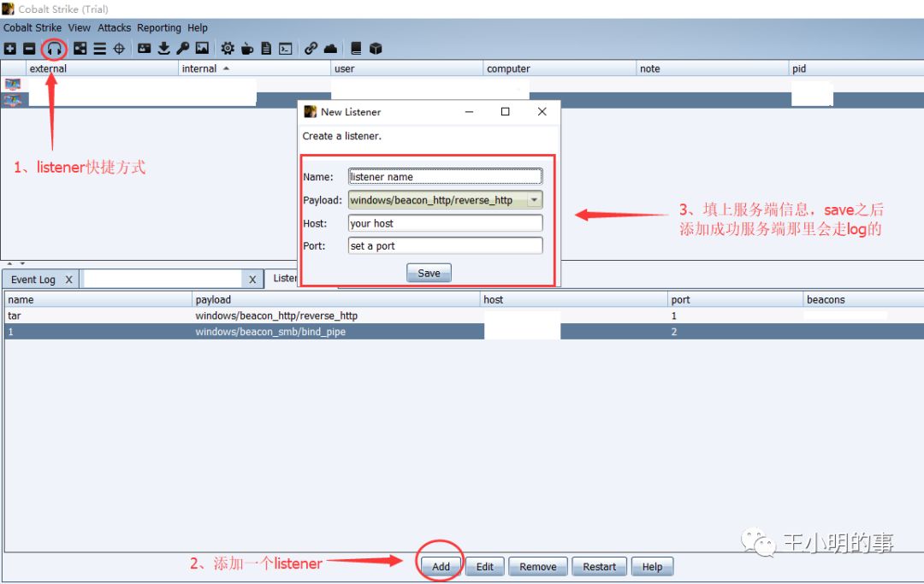Open keystrokes via the key icon
924x584 pixels.
pos(183,49)
